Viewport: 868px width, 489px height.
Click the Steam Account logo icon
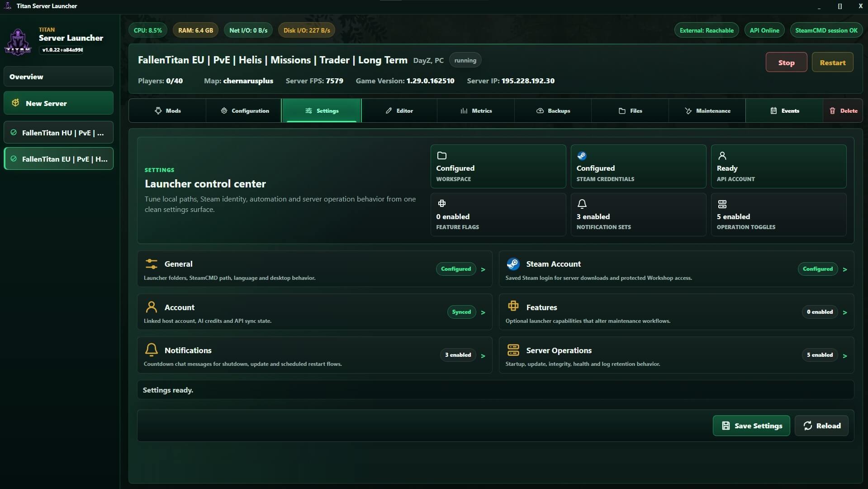[513, 264]
